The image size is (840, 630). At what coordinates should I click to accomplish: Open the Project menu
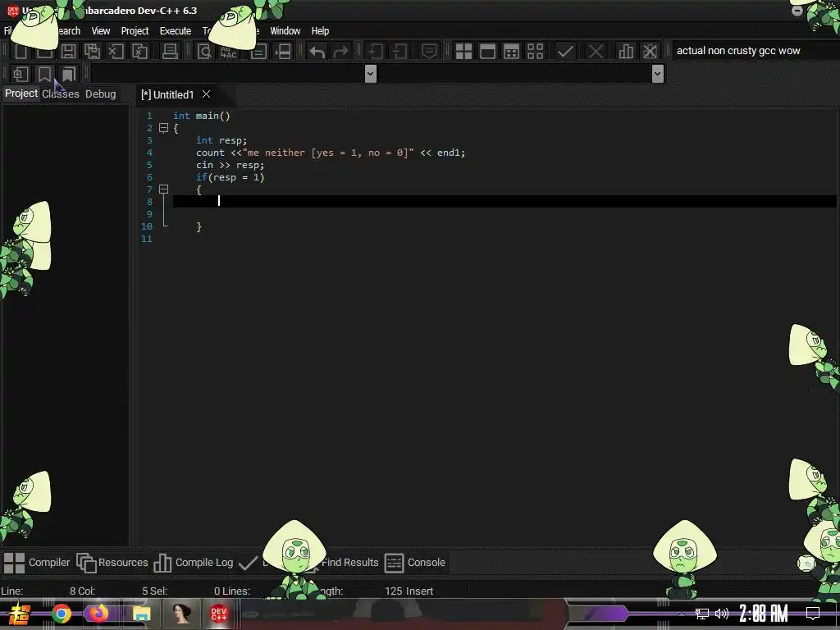(x=135, y=31)
